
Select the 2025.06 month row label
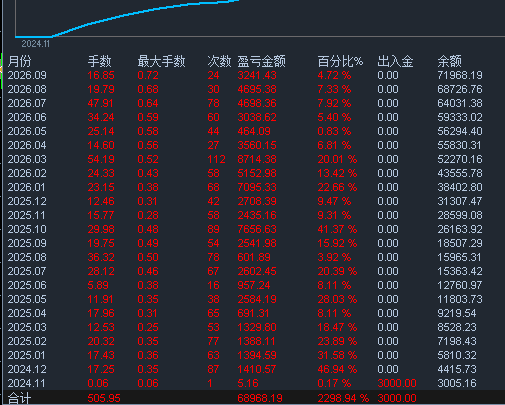pos(27,285)
